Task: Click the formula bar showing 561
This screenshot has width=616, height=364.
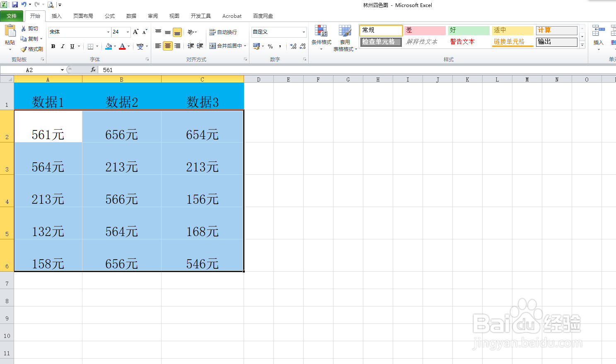Action: click(x=356, y=70)
